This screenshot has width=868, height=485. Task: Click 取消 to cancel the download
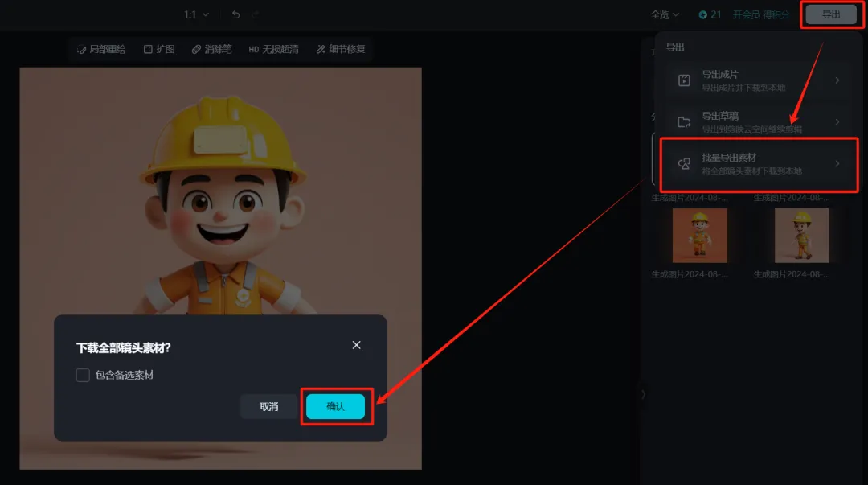click(x=269, y=407)
